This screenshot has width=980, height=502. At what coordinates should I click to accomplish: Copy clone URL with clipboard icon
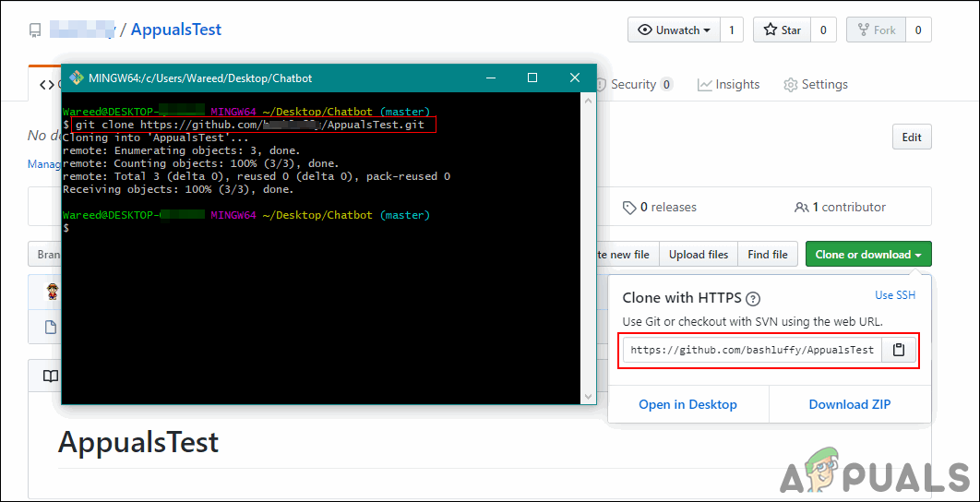click(900, 350)
